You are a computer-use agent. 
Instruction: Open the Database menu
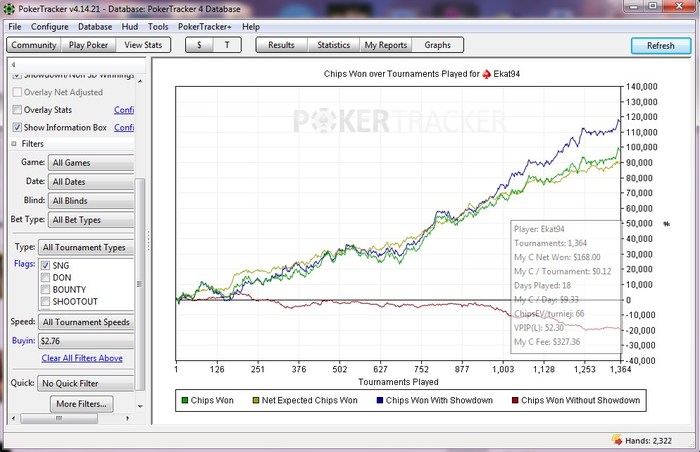click(95, 26)
